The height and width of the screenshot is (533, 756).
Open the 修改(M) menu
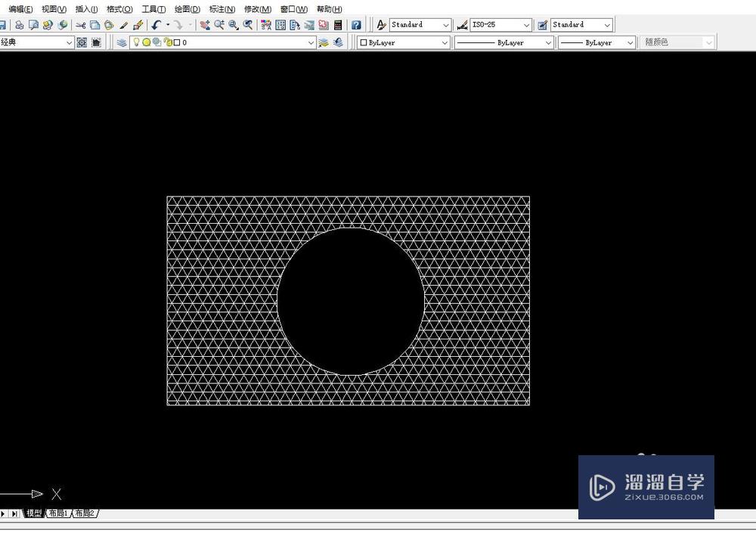coord(257,9)
